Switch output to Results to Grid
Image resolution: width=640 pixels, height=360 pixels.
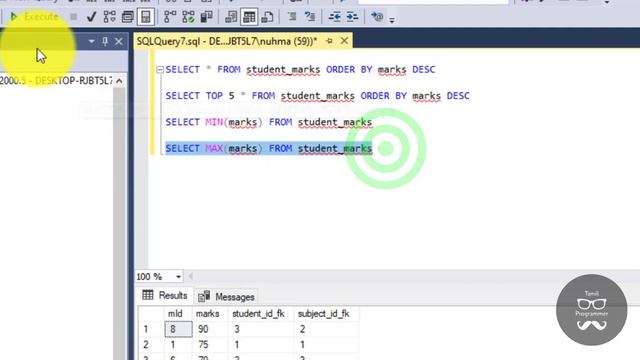click(x=249, y=17)
